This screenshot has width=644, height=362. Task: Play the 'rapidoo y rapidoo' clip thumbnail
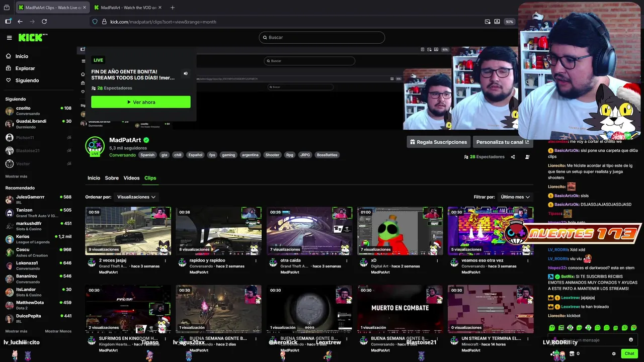(218, 231)
